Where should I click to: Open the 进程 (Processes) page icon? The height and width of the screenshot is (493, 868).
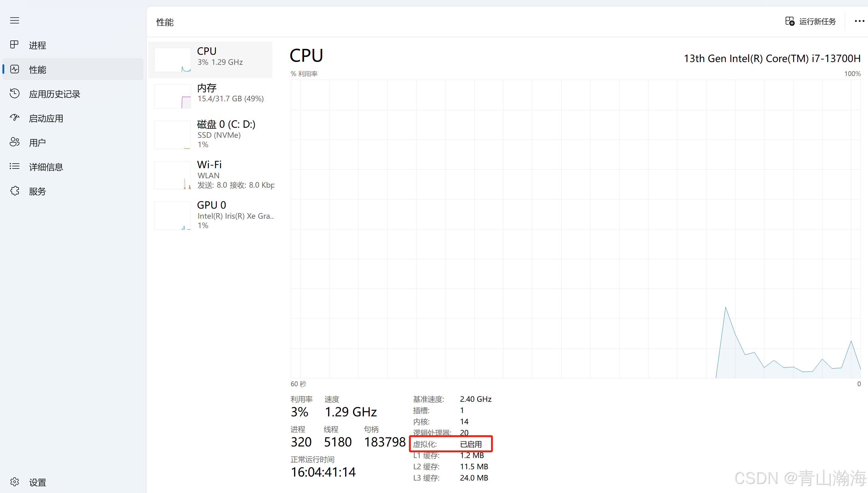point(14,45)
